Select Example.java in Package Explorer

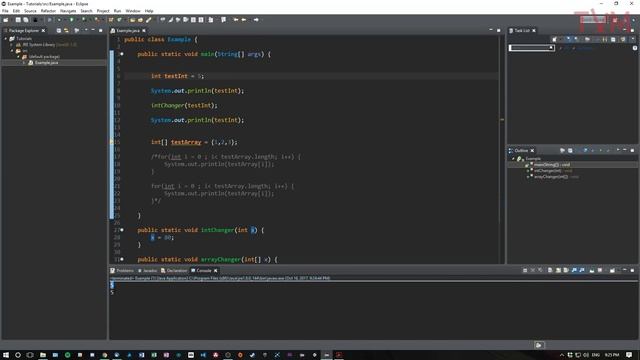(x=46, y=63)
